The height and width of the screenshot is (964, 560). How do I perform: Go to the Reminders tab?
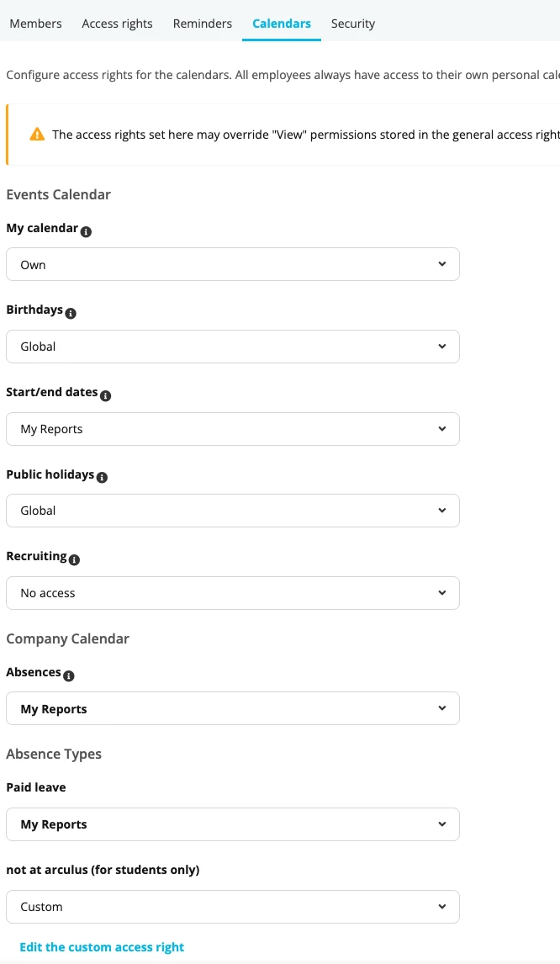(203, 24)
